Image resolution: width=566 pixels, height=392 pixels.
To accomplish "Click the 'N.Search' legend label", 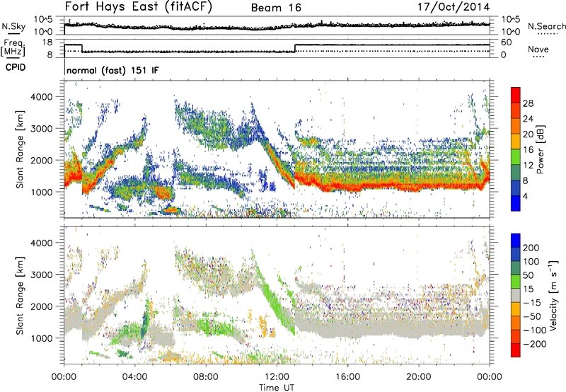I will [546, 26].
